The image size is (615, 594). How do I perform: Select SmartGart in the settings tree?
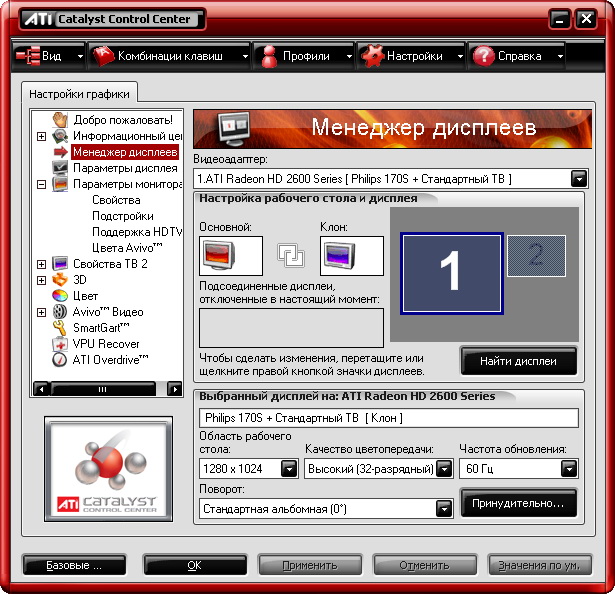(102, 327)
